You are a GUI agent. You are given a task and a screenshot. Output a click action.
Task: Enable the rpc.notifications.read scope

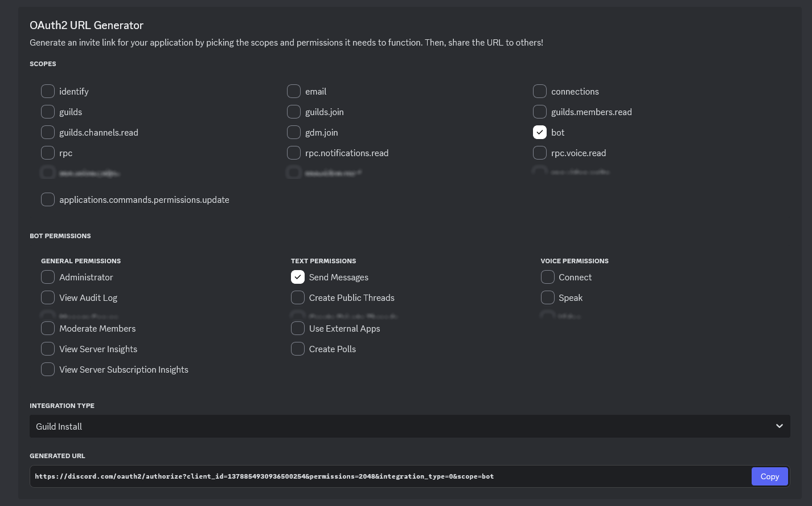coord(294,153)
